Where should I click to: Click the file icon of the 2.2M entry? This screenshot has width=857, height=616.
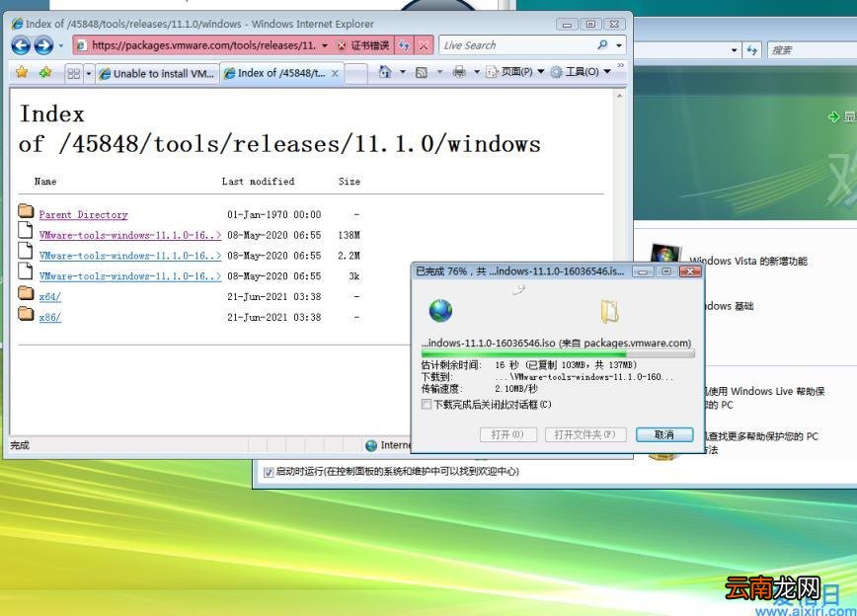tap(25, 251)
